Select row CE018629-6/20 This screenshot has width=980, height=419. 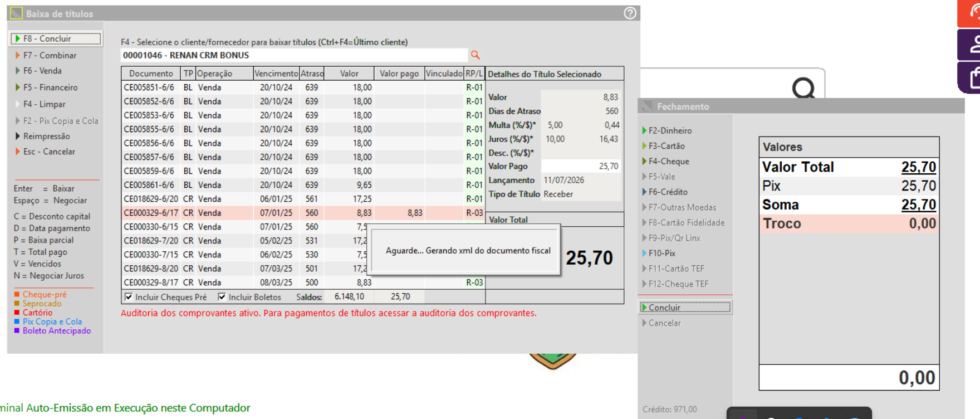[x=303, y=199]
